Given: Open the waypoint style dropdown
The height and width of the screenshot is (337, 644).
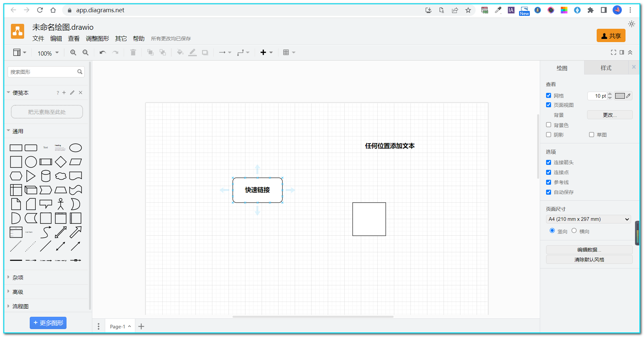Looking at the screenshot, I should [243, 53].
